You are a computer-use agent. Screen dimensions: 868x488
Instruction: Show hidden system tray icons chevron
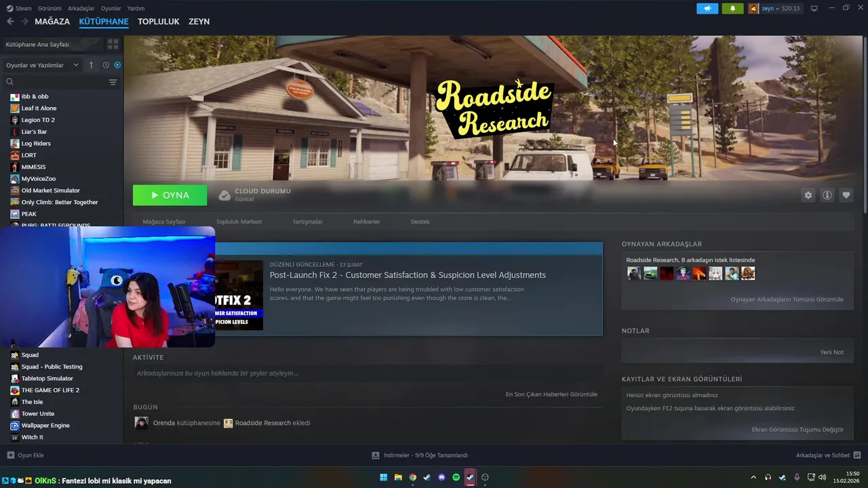[x=753, y=477]
